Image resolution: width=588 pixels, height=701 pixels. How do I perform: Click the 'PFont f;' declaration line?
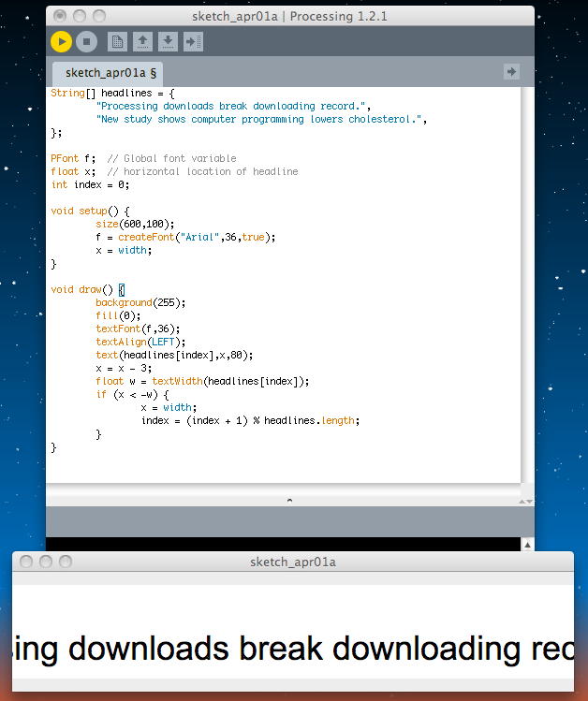coord(73,159)
